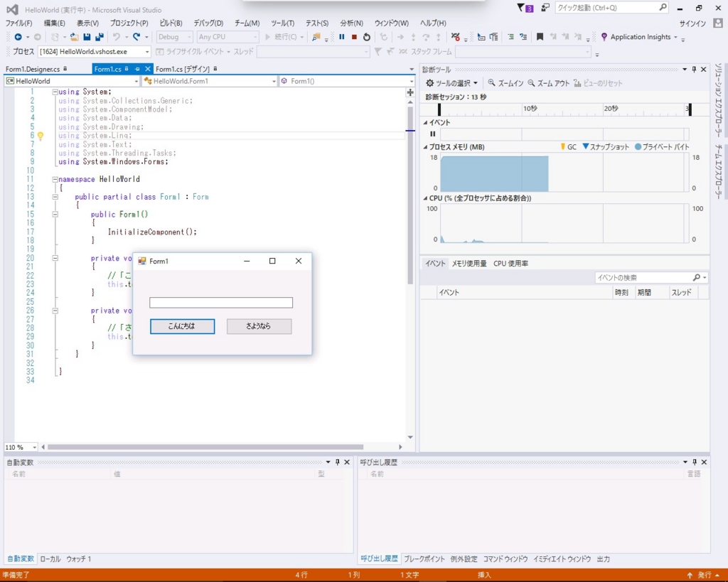Click the Comment Selection toolbar icon
The image size is (728, 582).
[x=510, y=37]
